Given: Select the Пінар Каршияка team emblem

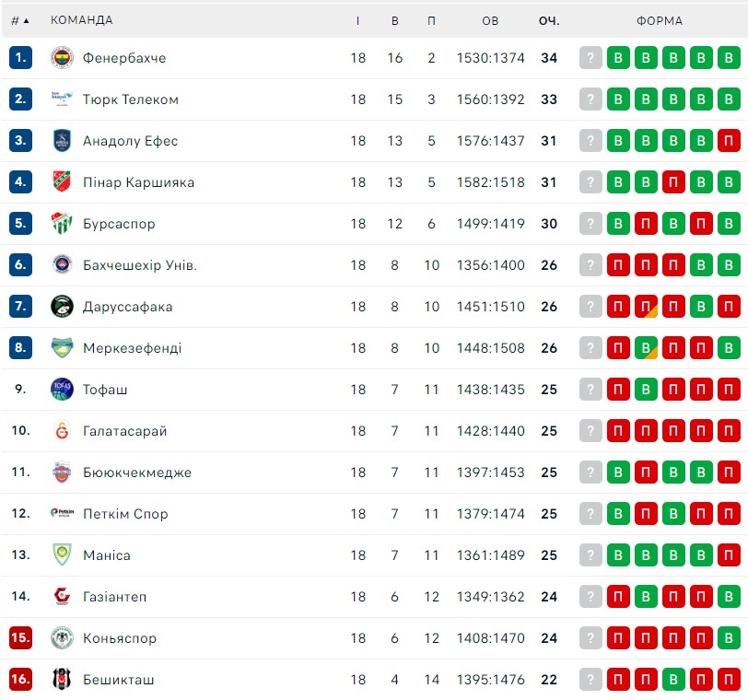Looking at the screenshot, I should pos(62,181).
